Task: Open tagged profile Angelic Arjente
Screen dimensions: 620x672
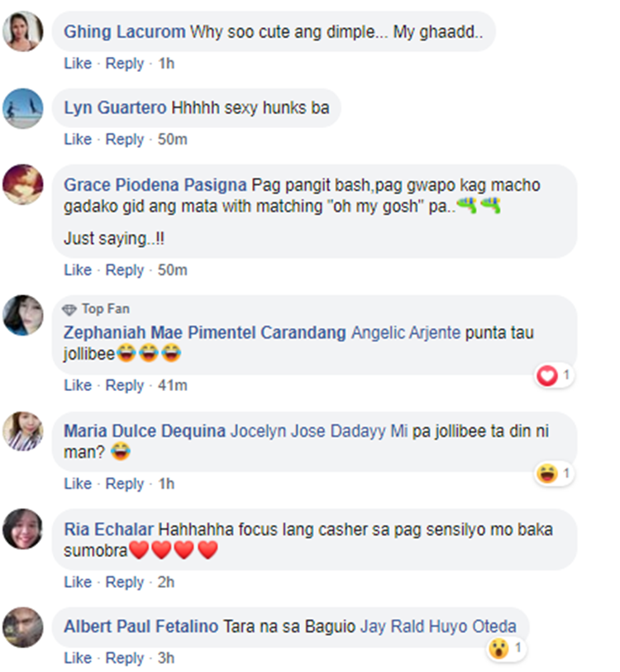Action: 406,333
